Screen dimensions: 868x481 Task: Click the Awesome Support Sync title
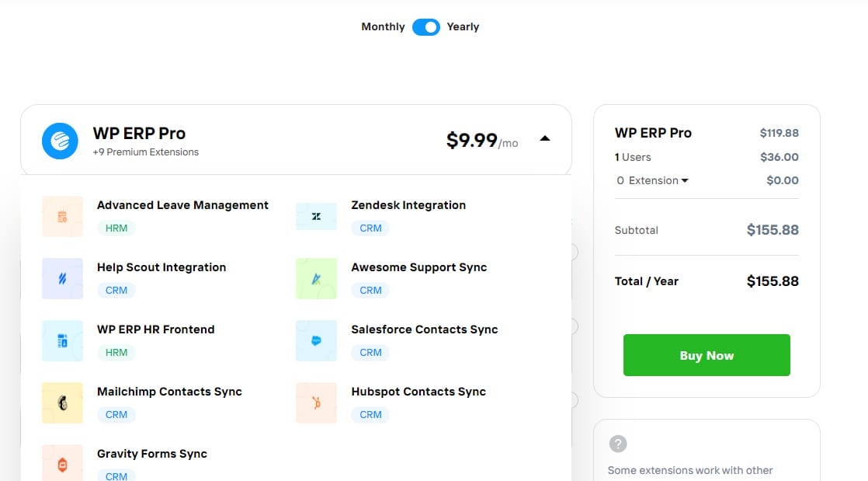pos(419,267)
